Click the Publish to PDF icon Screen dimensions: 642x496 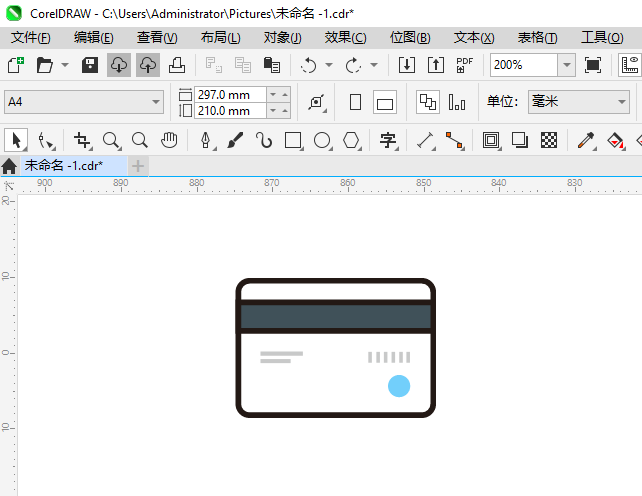(464, 65)
